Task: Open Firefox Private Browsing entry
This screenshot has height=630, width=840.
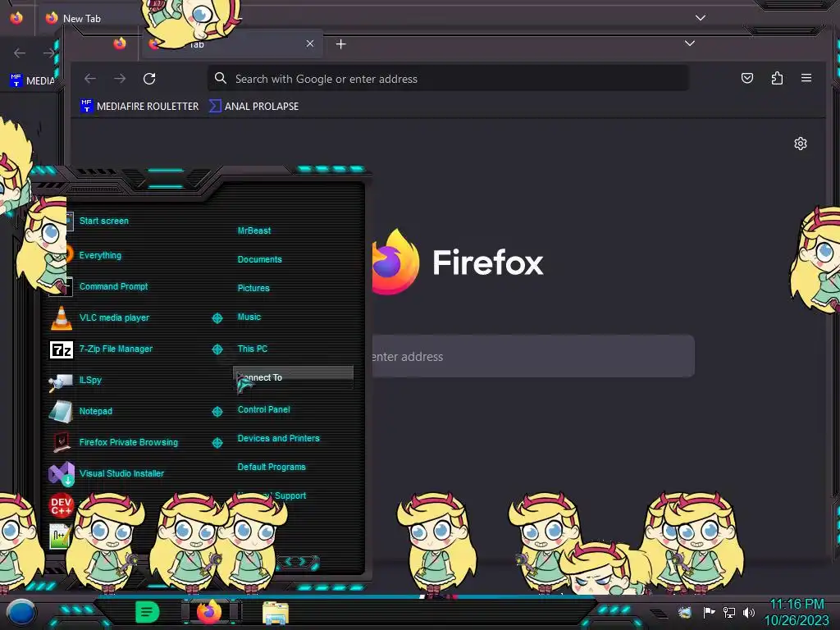Action: coord(129,442)
